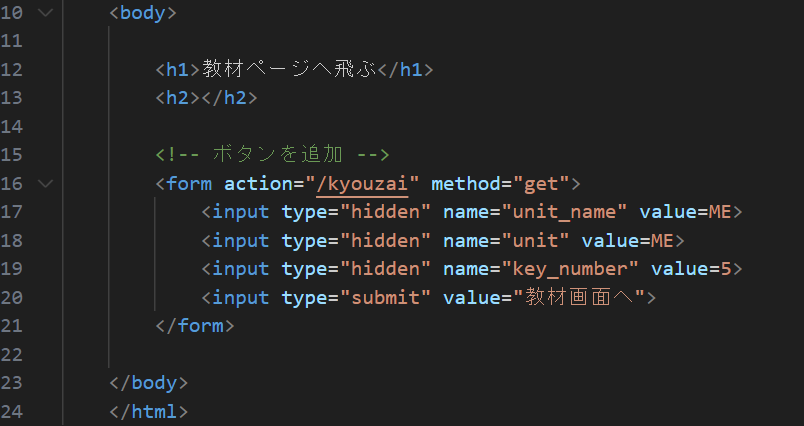Viewport: 804px width, 426px height.
Task: Click line number 12 in the gutter
Action: [13, 70]
